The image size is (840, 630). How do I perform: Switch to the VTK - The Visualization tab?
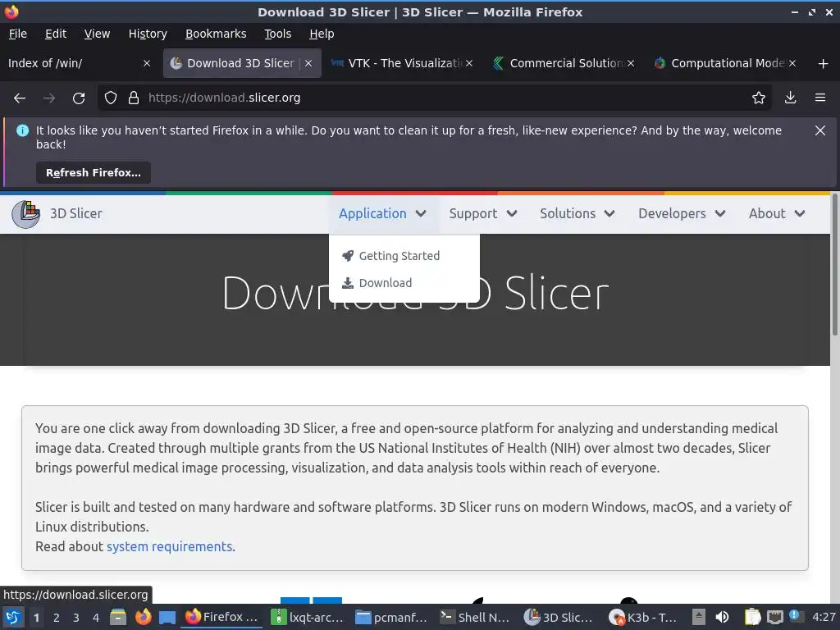(x=396, y=63)
